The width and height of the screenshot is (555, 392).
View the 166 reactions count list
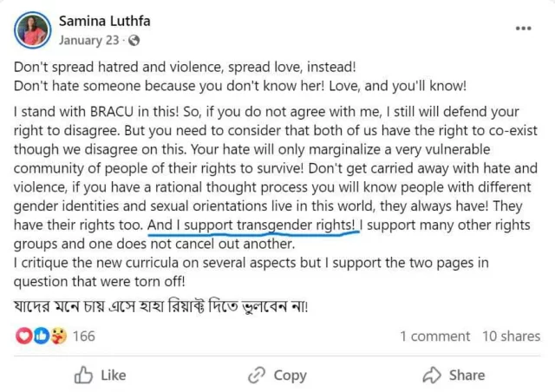coord(83,336)
